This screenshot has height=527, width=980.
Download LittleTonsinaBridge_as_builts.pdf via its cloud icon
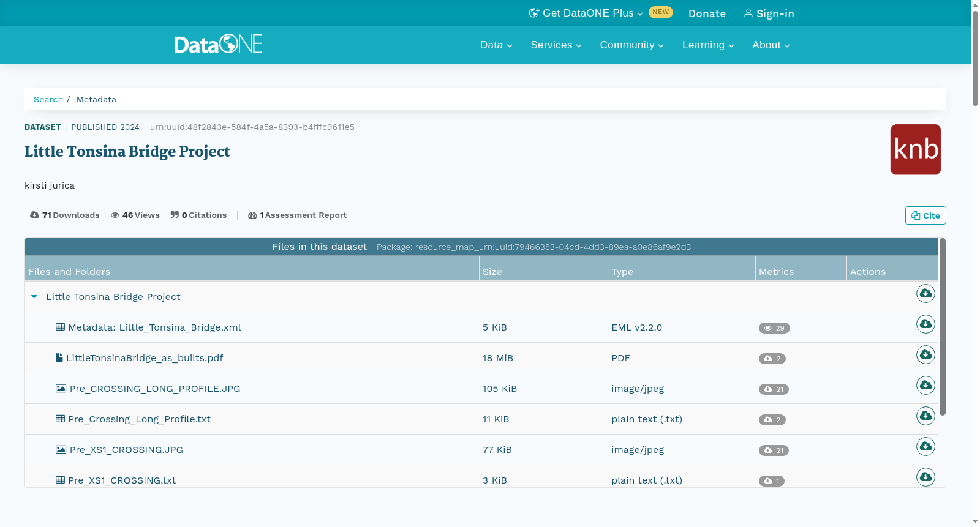tap(925, 355)
